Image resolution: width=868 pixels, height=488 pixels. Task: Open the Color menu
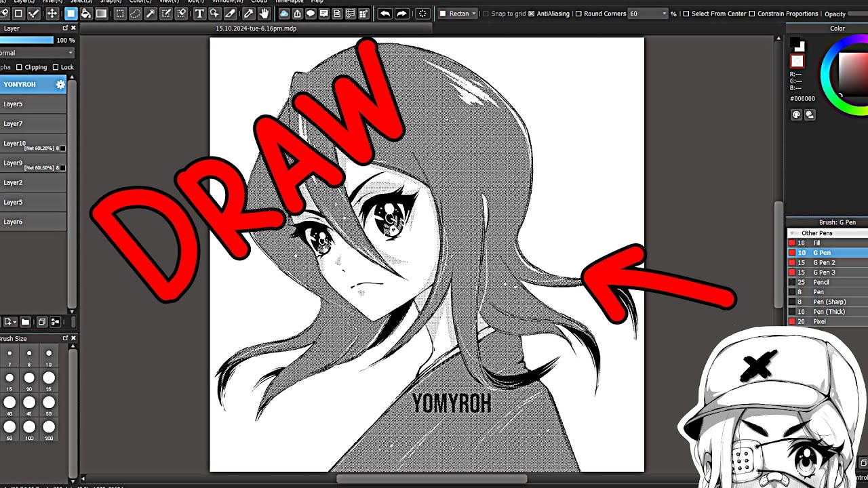[x=139, y=2]
